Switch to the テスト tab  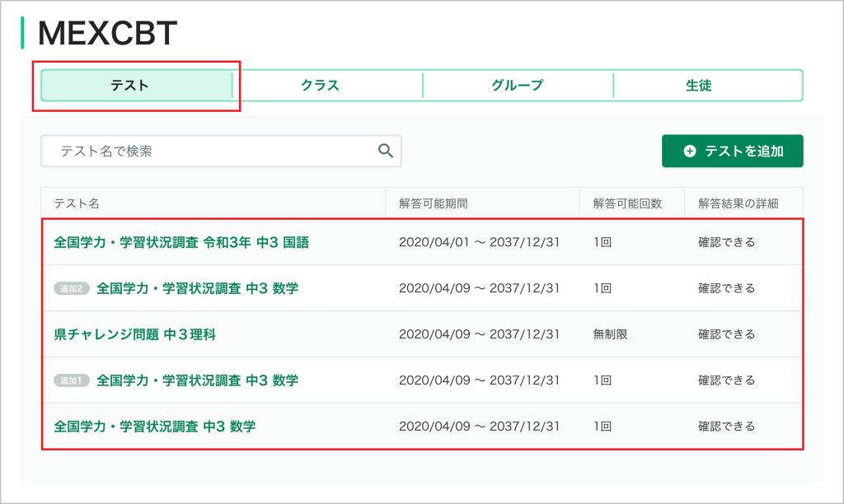(137, 85)
